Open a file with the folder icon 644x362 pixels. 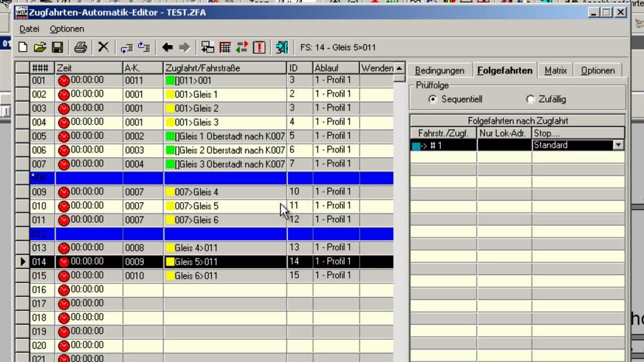pyautogui.click(x=40, y=47)
